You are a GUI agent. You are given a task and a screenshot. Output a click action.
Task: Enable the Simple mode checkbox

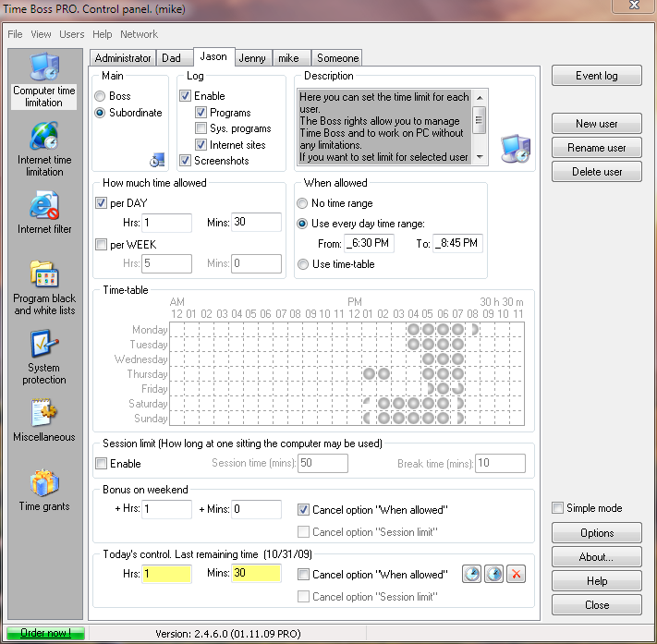click(558, 508)
